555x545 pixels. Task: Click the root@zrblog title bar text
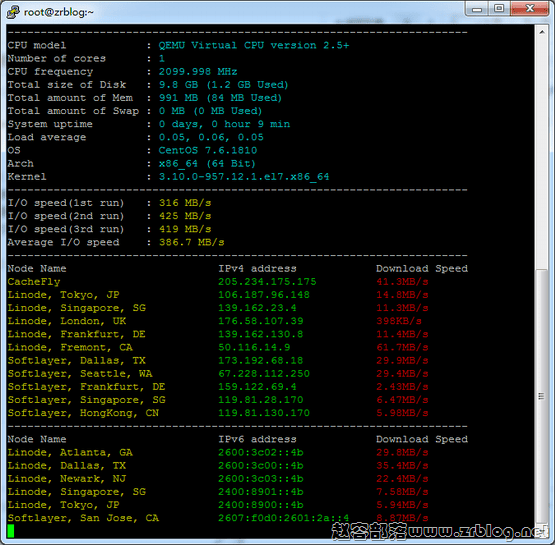coord(58,12)
